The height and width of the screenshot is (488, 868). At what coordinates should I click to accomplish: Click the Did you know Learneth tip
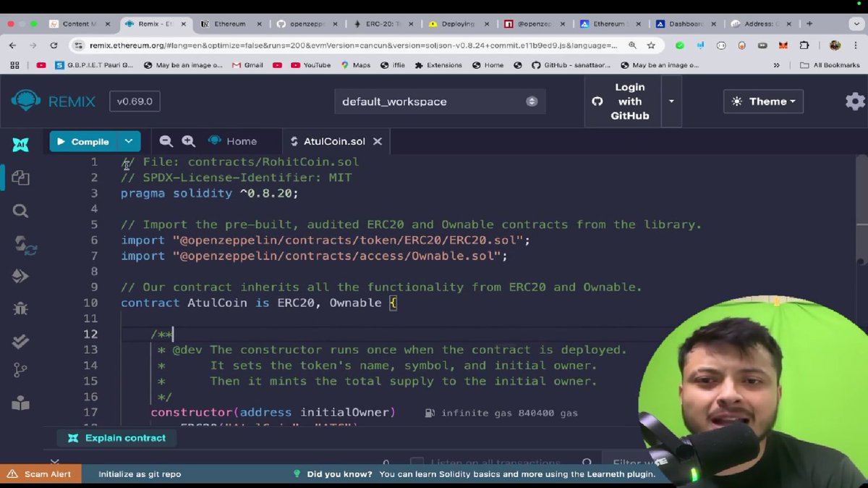[x=475, y=474]
